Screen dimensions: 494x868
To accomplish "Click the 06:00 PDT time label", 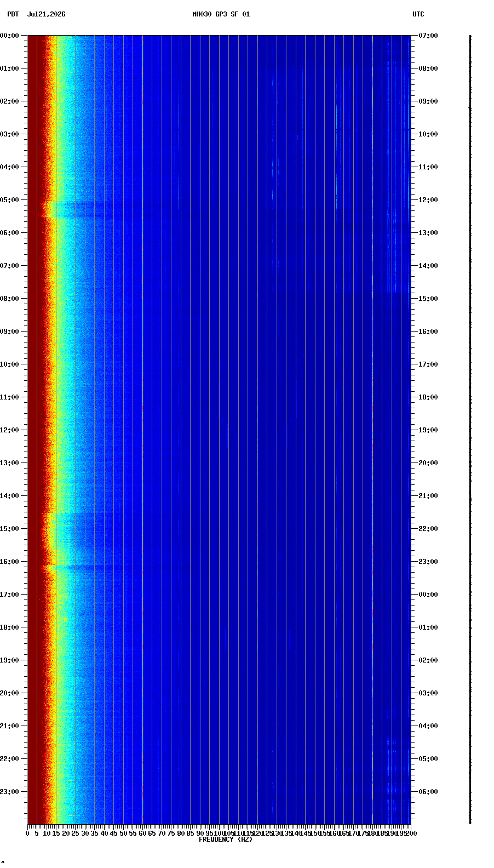I will (x=9, y=233).
